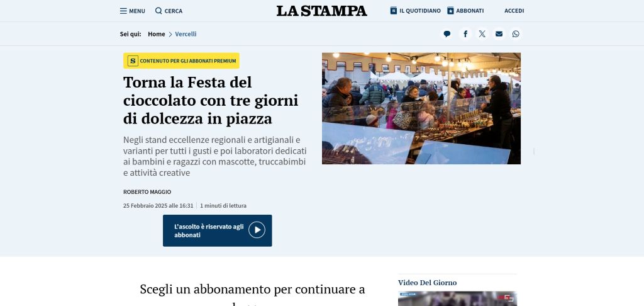This screenshot has height=306, width=644.
Task: Click the CERCA search magnifier icon
Action: tap(158, 11)
